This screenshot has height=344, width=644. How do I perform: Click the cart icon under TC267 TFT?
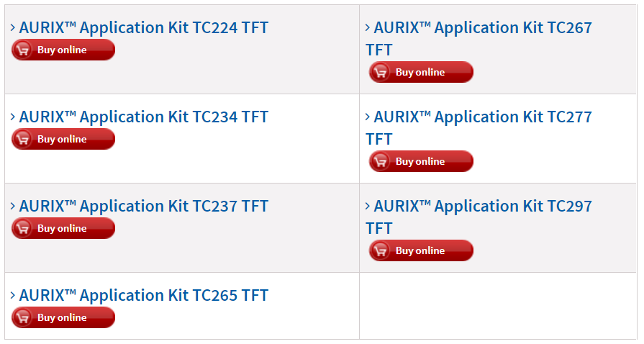[381, 73]
